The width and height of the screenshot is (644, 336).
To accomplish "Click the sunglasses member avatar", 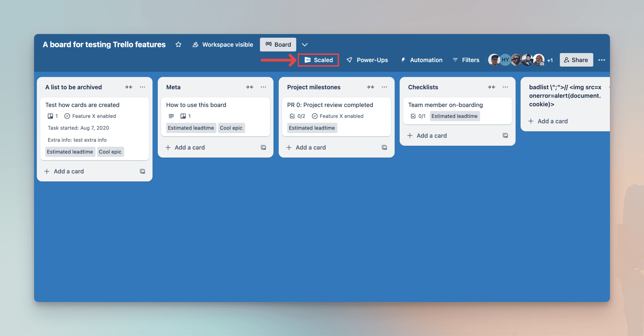I will (x=516, y=60).
